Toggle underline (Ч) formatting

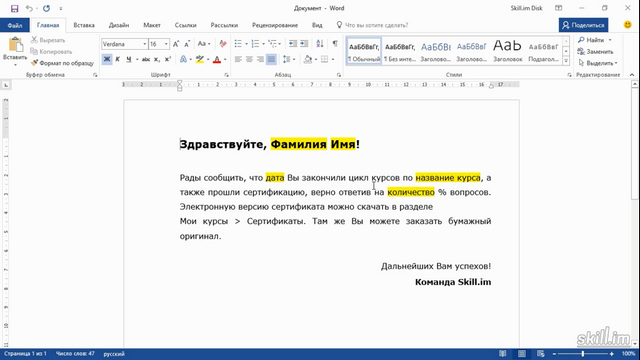pos(129,60)
